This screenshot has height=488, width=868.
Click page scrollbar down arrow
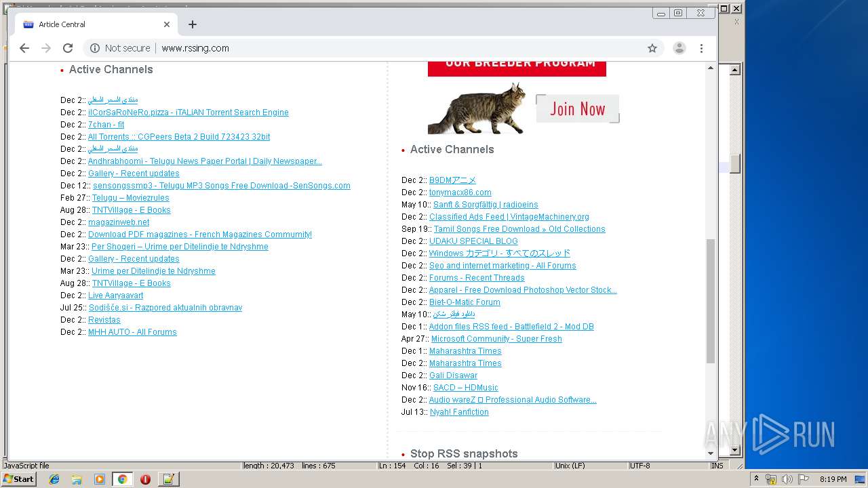(711, 453)
